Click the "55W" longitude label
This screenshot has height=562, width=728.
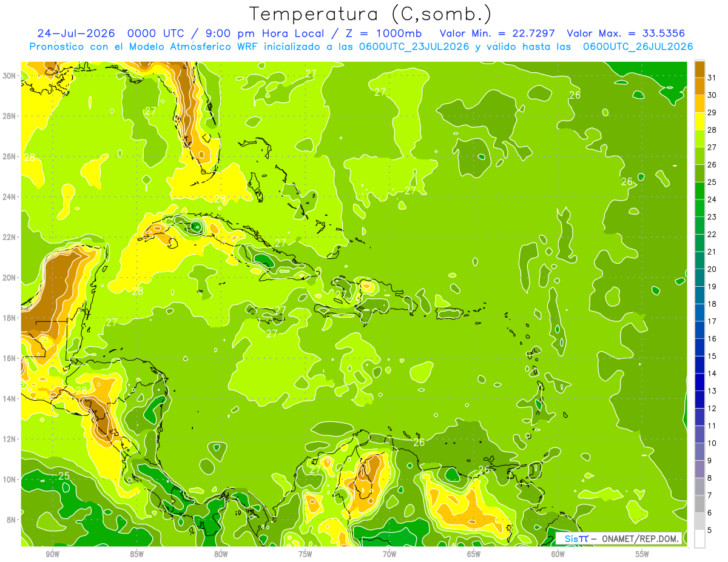(642, 554)
